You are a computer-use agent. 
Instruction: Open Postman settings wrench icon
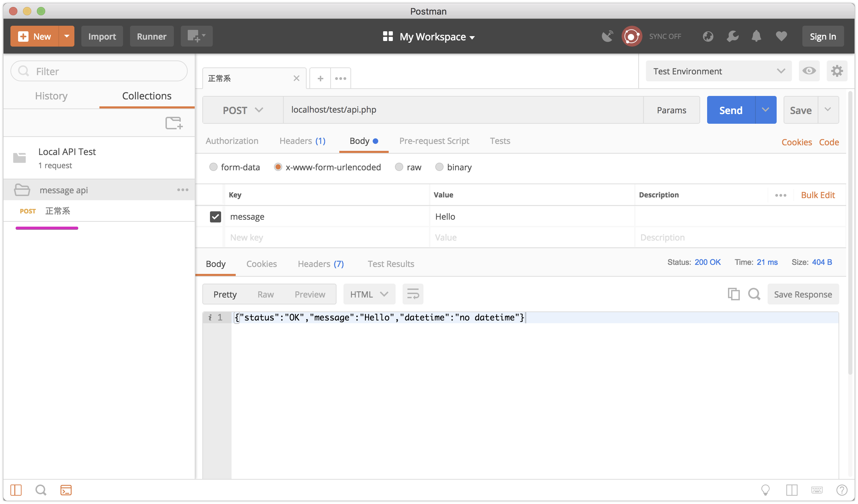(x=732, y=36)
